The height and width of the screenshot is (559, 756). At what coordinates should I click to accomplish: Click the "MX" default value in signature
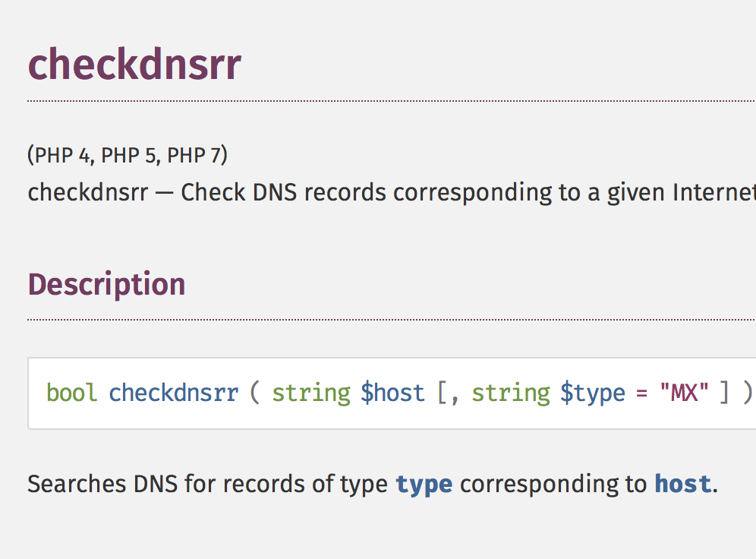[x=684, y=393]
